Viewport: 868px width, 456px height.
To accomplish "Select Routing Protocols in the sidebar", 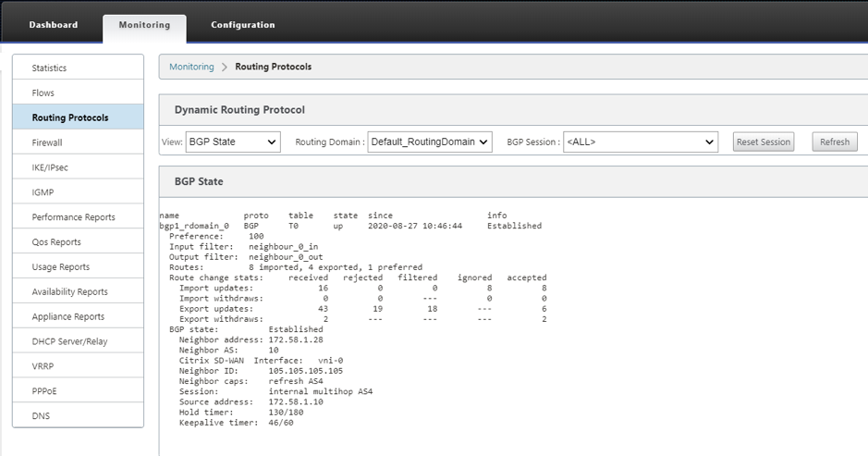I will (78, 117).
